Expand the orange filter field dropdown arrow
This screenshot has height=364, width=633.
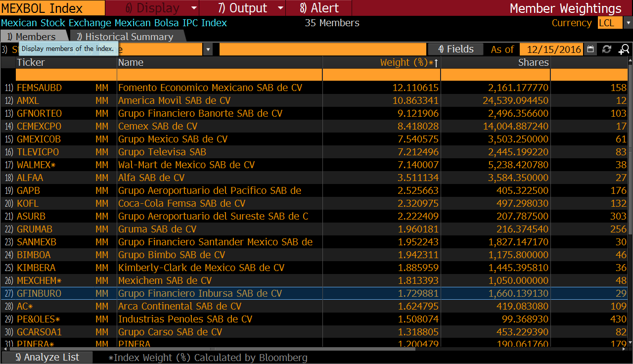tap(208, 49)
